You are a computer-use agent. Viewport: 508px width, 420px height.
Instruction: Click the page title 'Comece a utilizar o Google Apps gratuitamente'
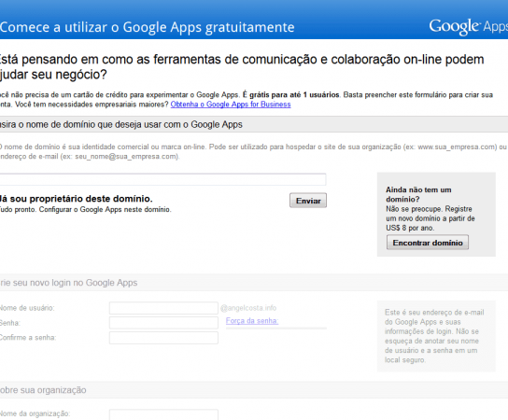point(148,27)
